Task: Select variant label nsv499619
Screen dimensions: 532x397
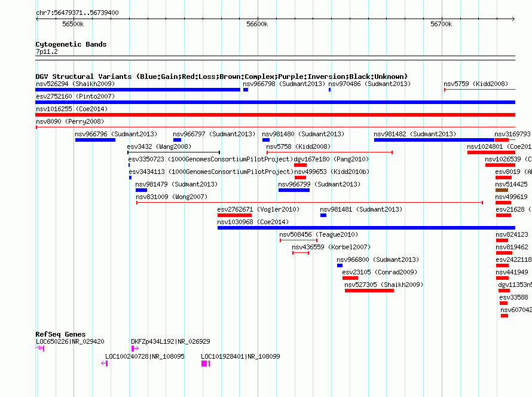Action: point(511,197)
